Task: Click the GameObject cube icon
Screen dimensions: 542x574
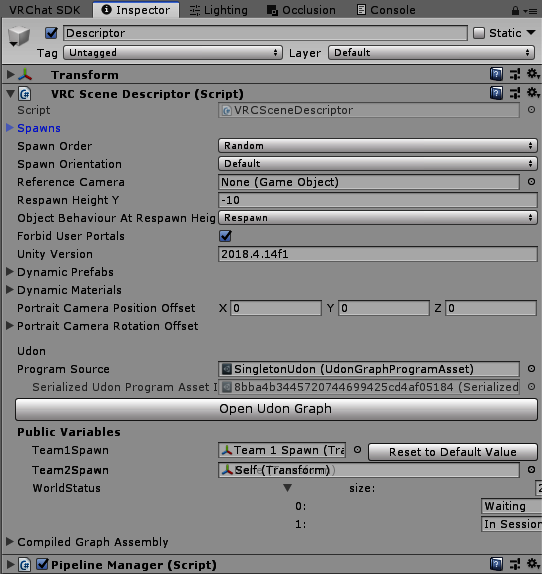Action: (18, 36)
